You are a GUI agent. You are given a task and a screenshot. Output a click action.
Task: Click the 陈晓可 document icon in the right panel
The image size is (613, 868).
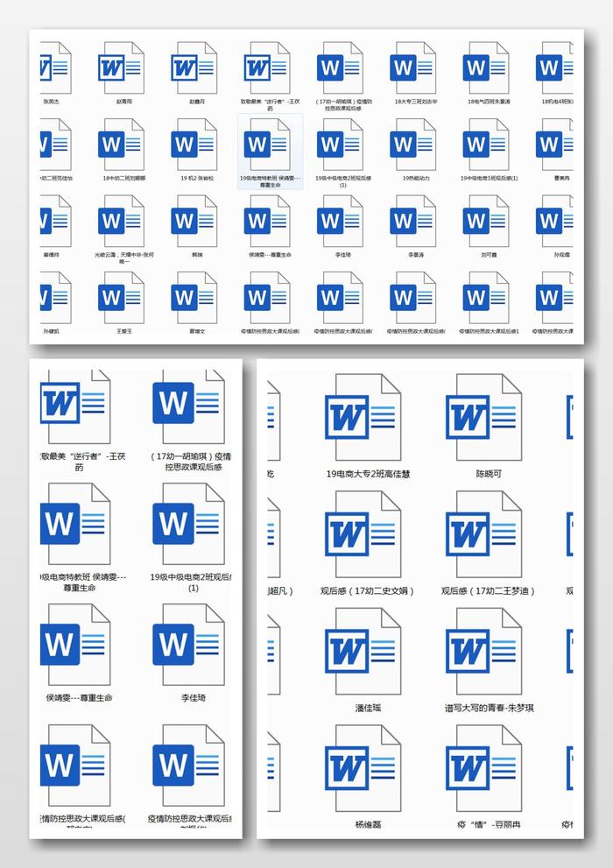point(484,418)
